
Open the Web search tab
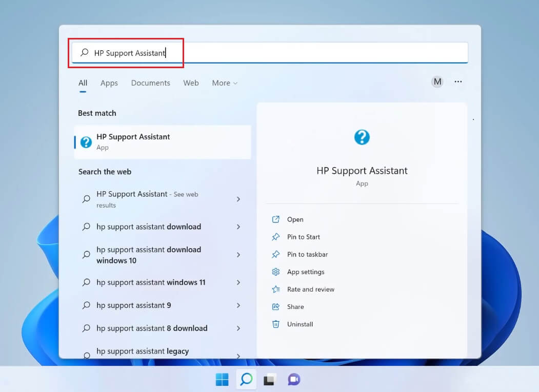point(191,82)
